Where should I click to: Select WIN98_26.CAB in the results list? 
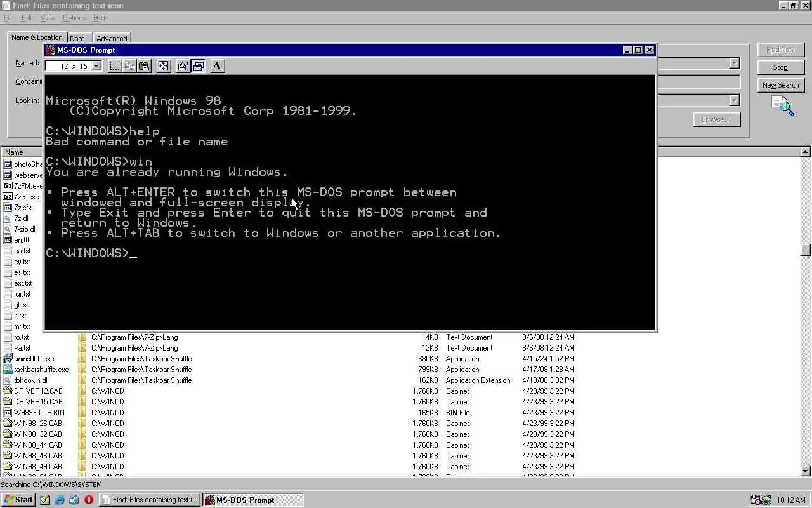[x=32, y=424]
